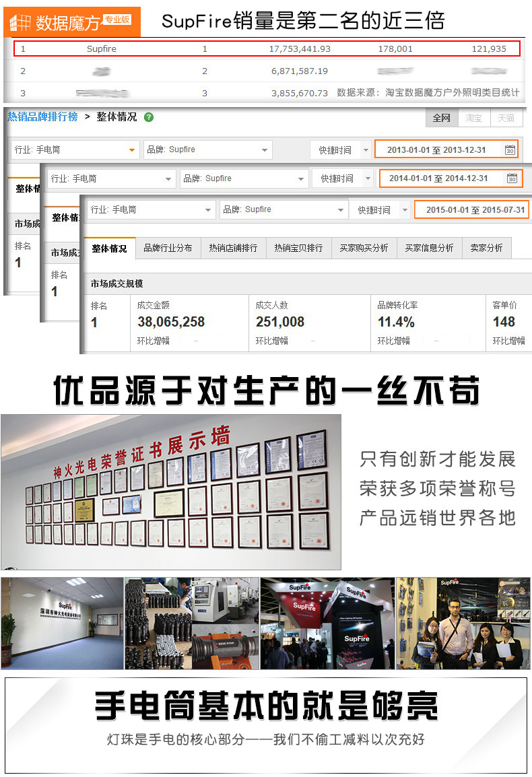Switch to 品牌行业分布 tab
This screenshot has height=777, width=532.
168,248
